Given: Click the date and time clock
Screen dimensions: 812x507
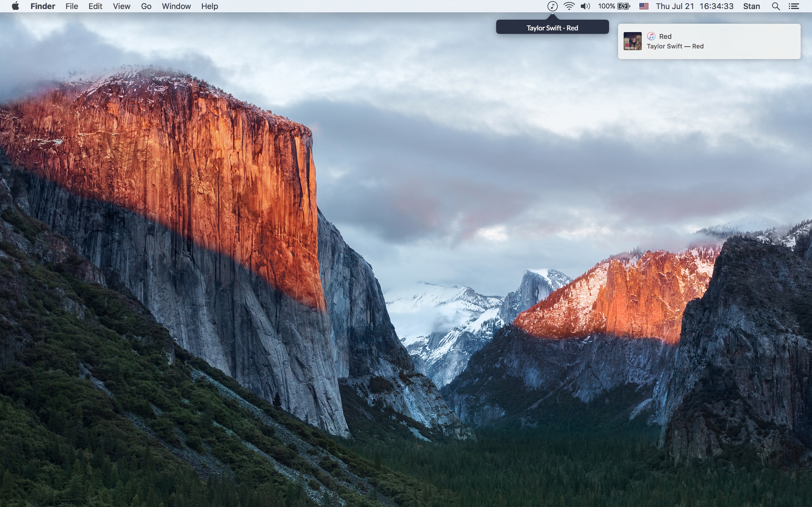Looking at the screenshot, I should (694, 6).
